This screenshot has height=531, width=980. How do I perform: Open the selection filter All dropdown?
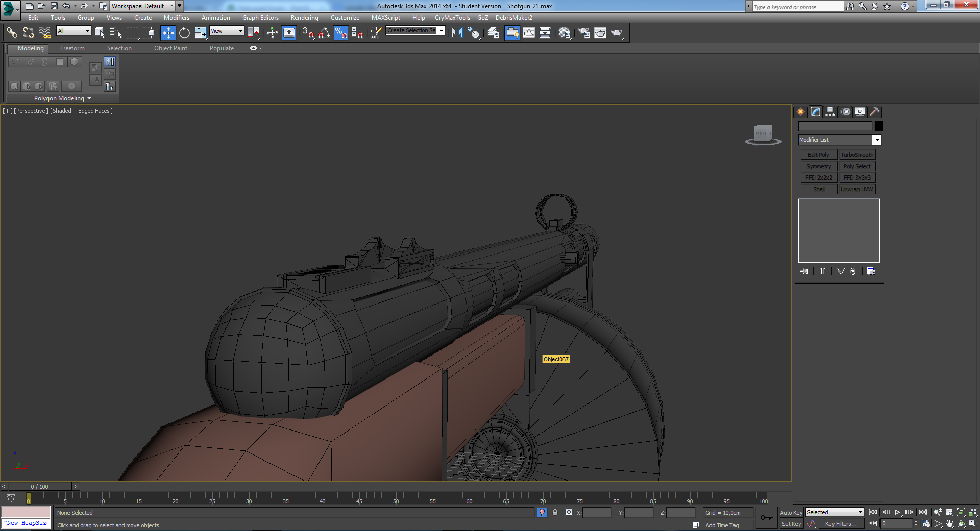(73, 31)
